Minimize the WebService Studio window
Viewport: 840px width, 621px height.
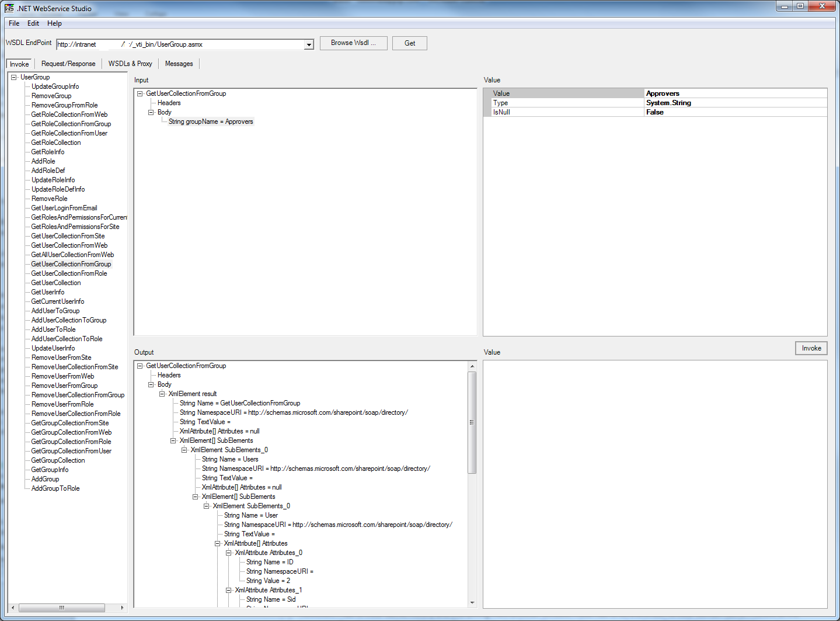pyautogui.click(x=784, y=6)
